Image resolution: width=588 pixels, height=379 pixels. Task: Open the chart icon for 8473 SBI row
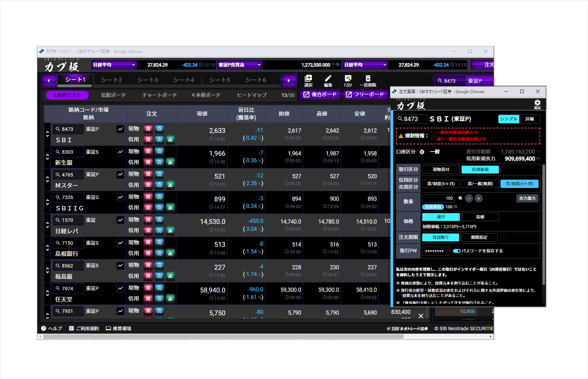point(120,129)
